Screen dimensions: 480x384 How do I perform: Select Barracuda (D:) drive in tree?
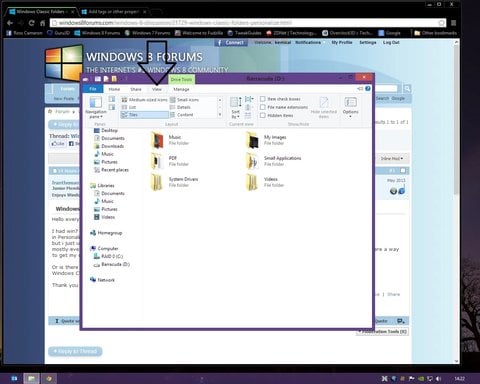tap(112, 264)
